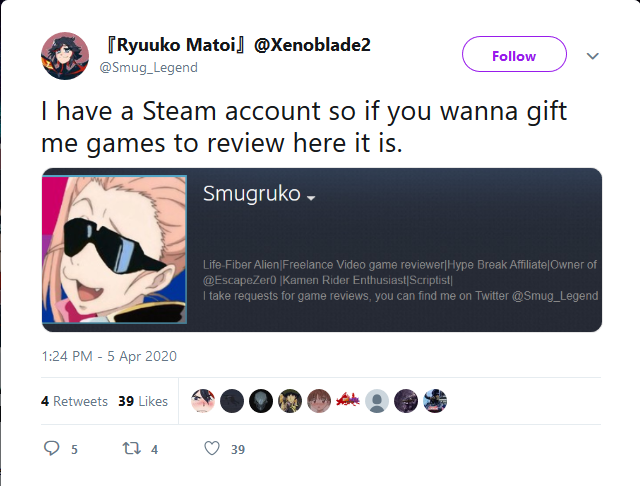Open the Steam profile image attachment
This screenshot has width=640, height=486.
pos(322,250)
